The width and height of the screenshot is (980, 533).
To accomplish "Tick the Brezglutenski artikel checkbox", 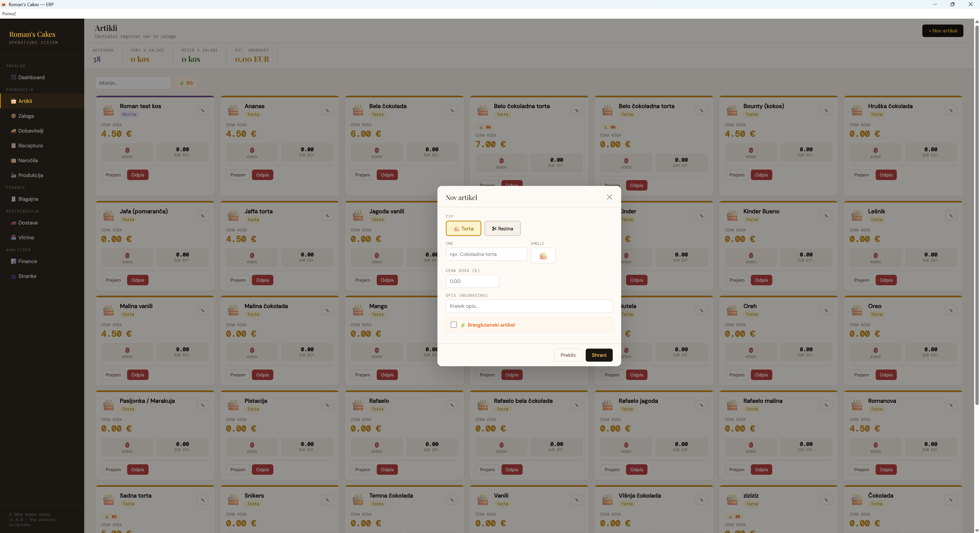I will pyautogui.click(x=454, y=325).
